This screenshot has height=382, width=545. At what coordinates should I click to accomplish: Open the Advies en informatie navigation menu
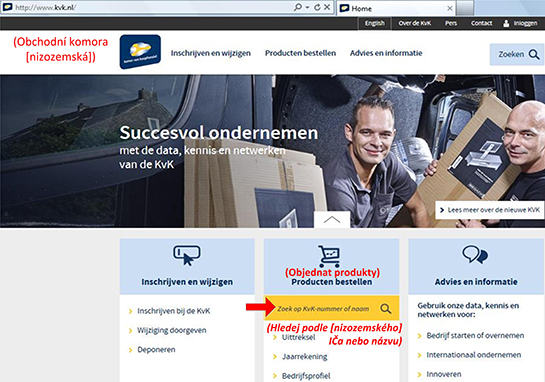coord(386,53)
